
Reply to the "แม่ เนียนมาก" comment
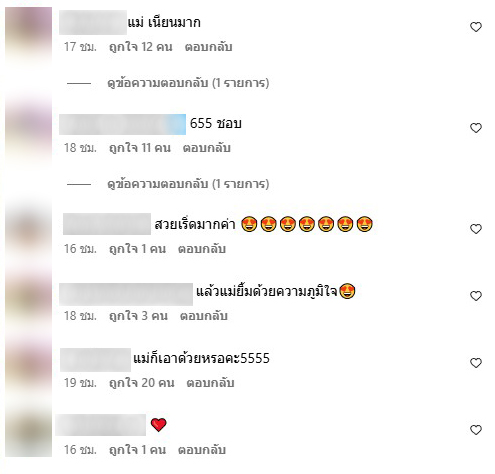(208, 47)
